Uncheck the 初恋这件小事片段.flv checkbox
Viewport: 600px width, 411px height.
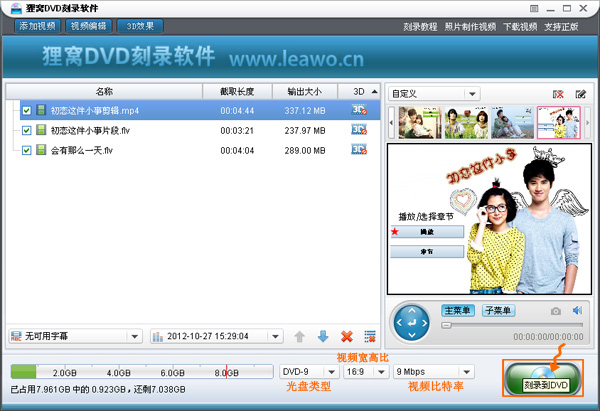(x=26, y=130)
